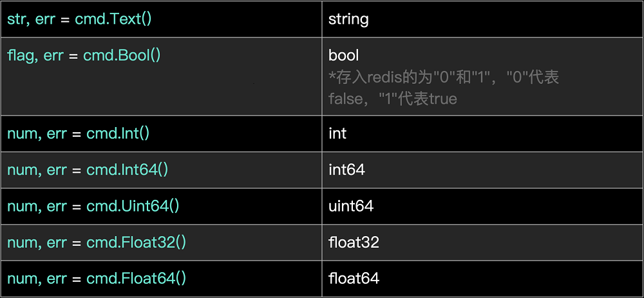Select the cmd.Float32() code cell
Viewport: 644px width, 298px height.
(162, 243)
